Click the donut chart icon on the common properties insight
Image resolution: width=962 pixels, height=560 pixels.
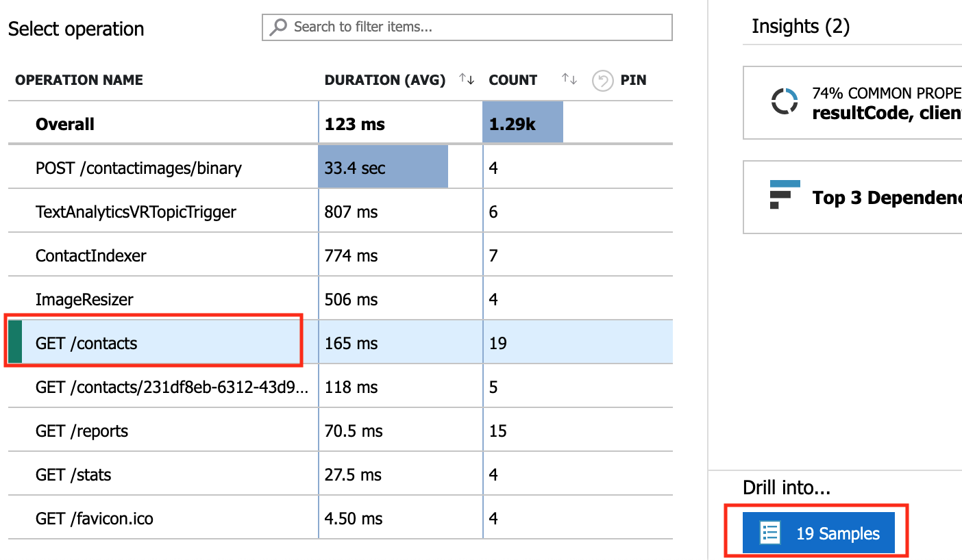785,101
